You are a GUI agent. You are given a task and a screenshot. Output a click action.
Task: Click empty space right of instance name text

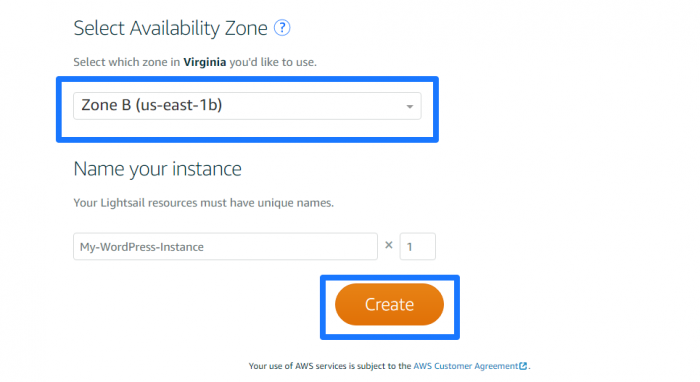pyautogui.click(x=290, y=246)
